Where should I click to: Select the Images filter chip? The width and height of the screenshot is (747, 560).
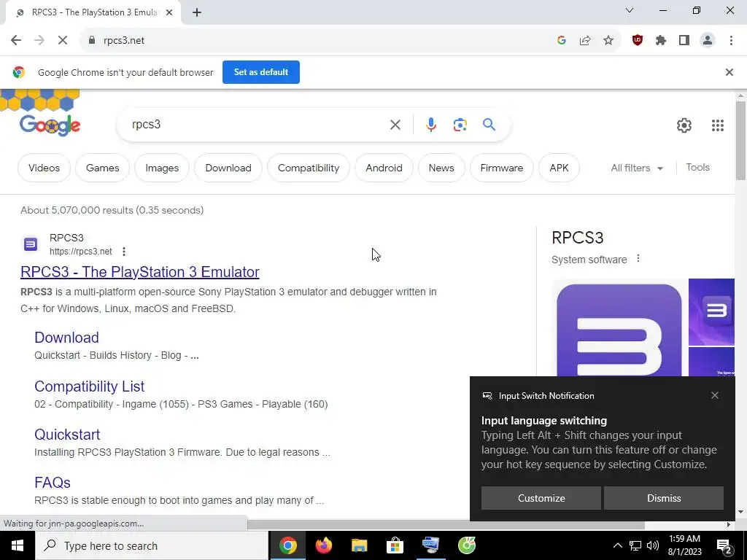[x=162, y=168]
